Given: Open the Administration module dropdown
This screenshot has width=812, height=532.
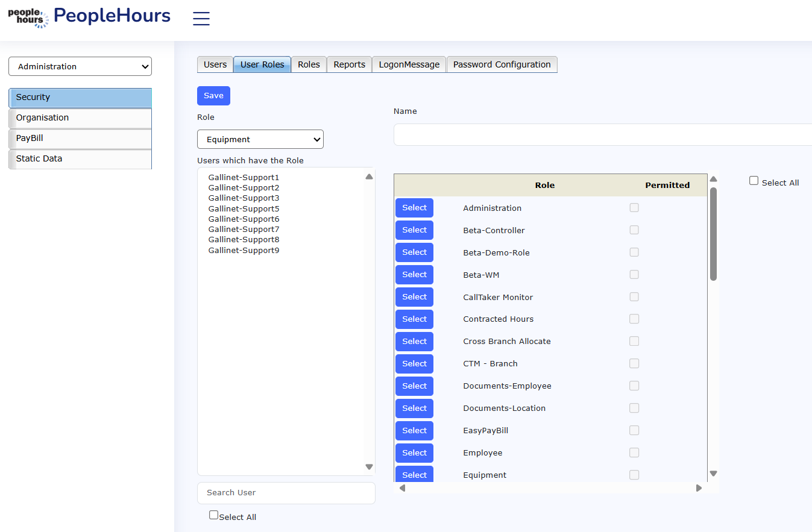Looking at the screenshot, I should (80, 66).
